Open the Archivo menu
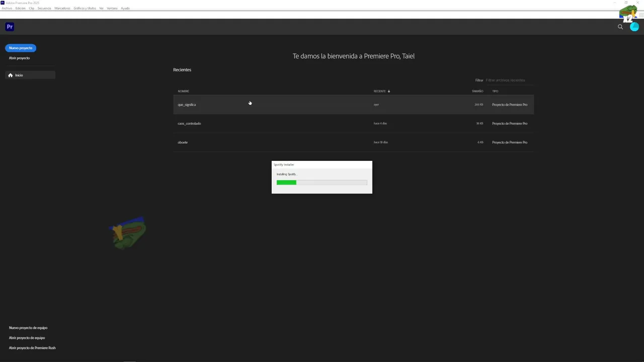The height and width of the screenshot is (362, 644). click(x=7, y=8)
